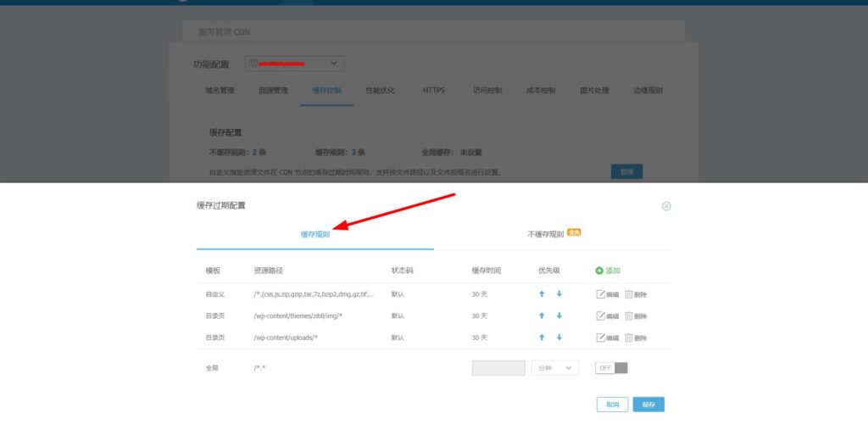Switch to the 不缓存规则 tab
The height and width of the screenshot is (430, 868).
coord(545,234)
